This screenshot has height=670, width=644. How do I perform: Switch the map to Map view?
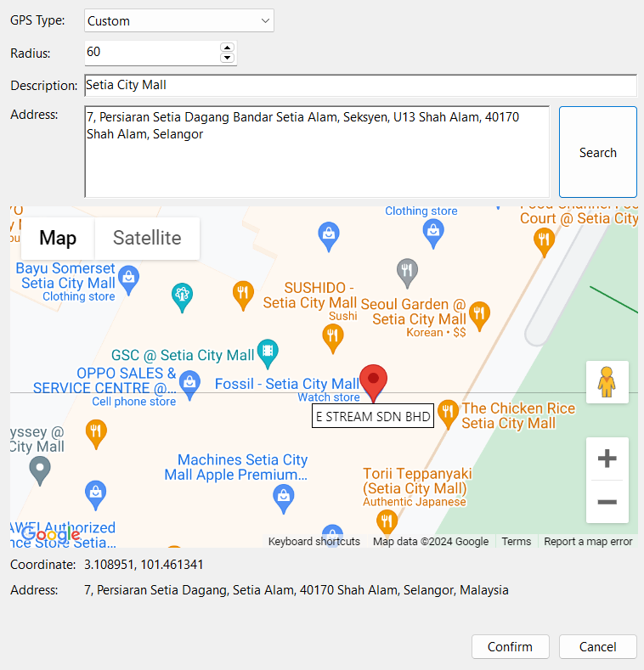pos(58,238)
